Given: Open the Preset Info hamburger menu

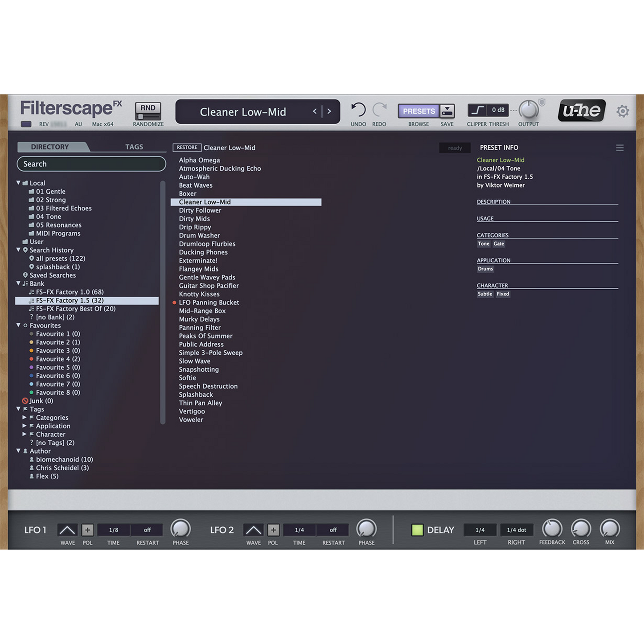Looking at the screenshot, I should (x=619, y=148).
